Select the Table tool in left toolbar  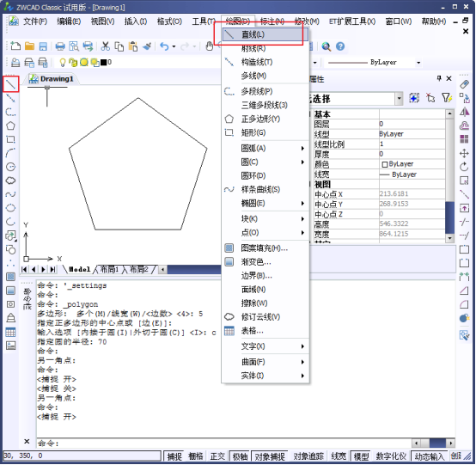10,332
